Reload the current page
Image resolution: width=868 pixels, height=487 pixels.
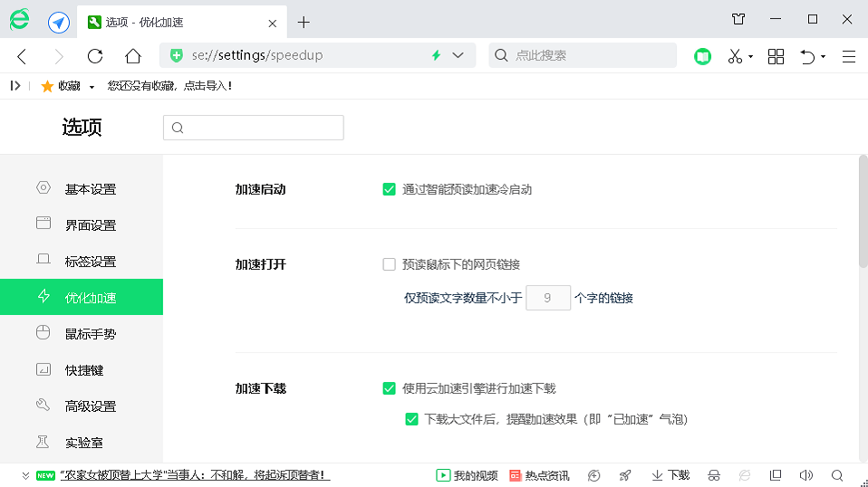[x=95, y=56]
